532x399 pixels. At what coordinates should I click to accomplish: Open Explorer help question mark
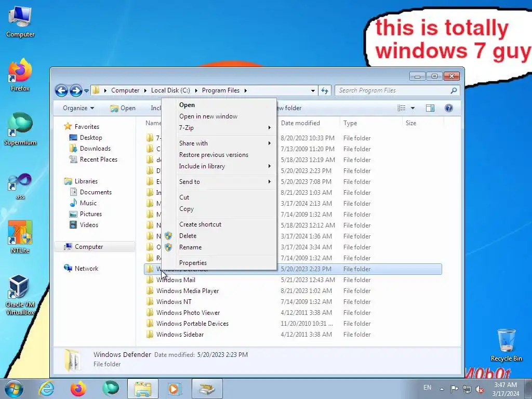[x=448, y=108]
